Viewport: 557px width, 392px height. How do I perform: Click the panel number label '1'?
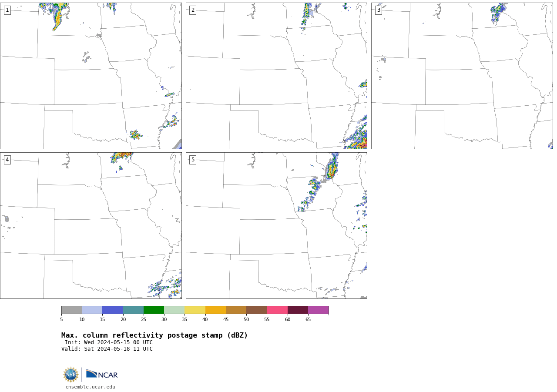click(7, 10)
